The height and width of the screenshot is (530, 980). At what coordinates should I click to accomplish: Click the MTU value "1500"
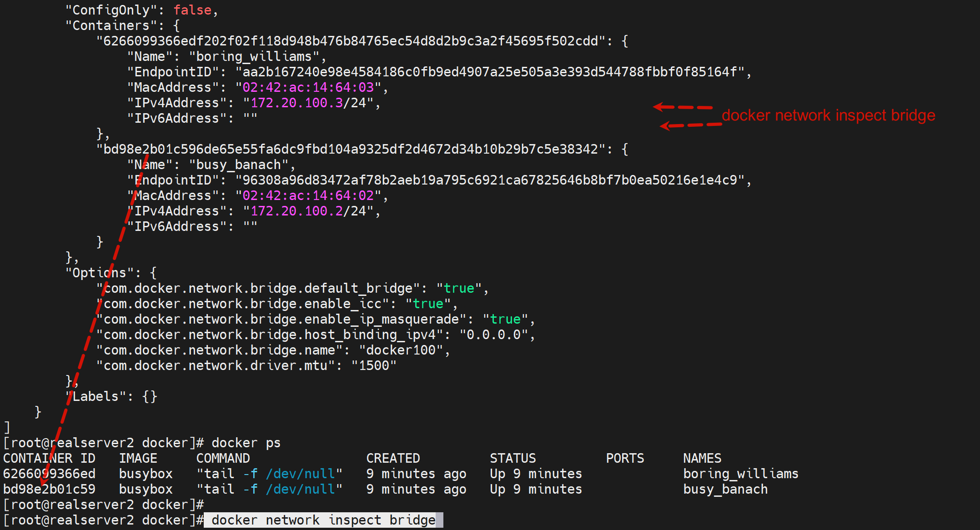(374, 365)
